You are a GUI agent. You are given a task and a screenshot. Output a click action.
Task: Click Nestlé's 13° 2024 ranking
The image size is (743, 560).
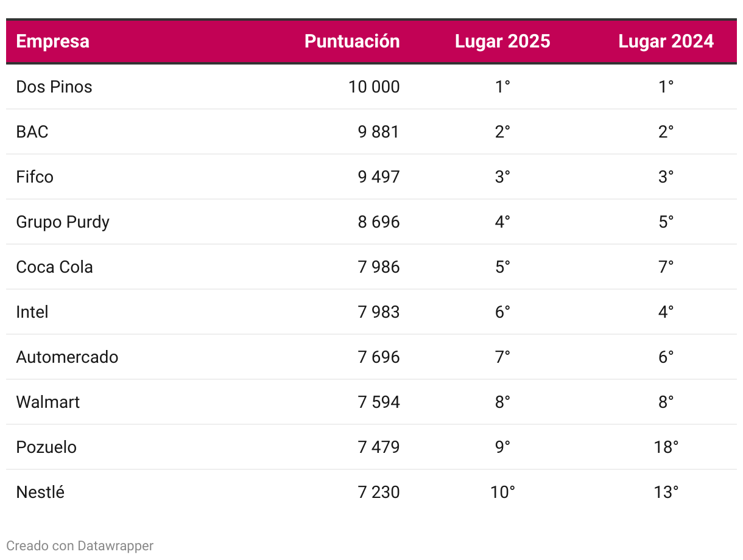click(666, 492)
